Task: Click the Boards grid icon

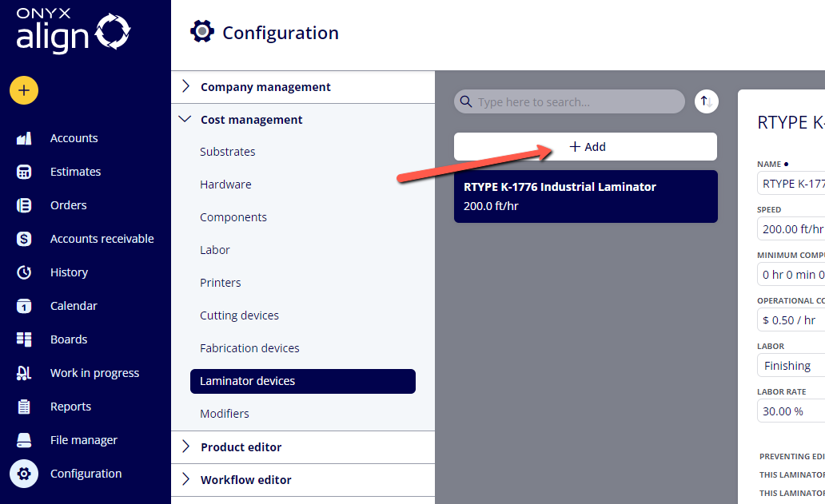Action: click(24, 339)
